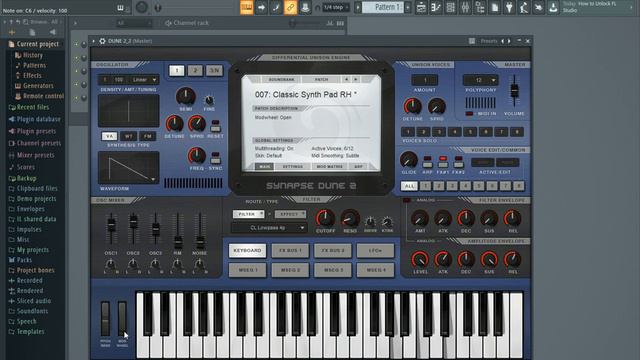Select oscillator 2 tab
640x360 pixels.
click(195, 71)
